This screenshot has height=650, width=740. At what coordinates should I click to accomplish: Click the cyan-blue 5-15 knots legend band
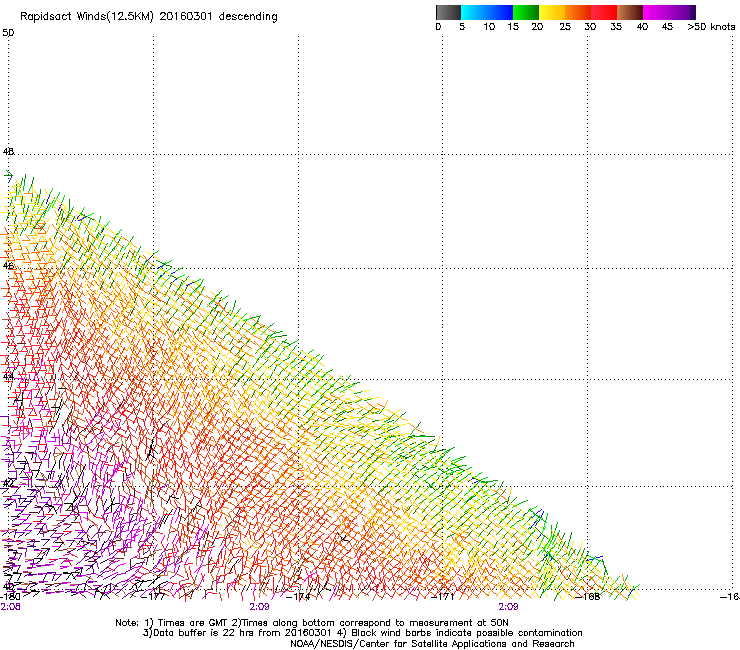point(487,12)
